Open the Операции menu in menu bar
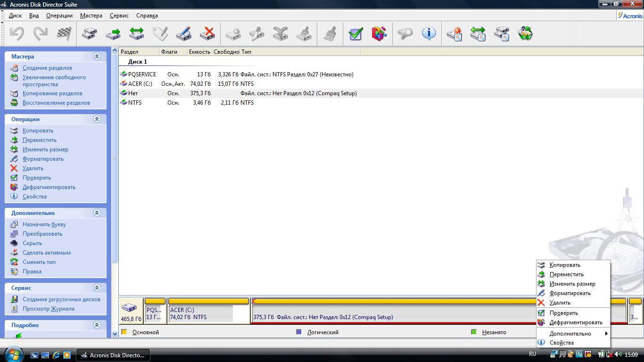Screen dimensions: 644x362 coord(59,16)
